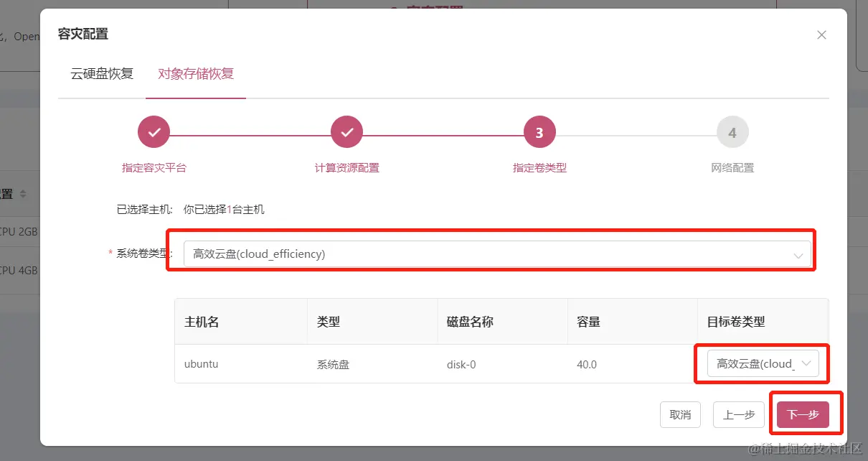
Task: Click step 1 checkmark circle 指定容灾平台
Action: tap(154, 132)
